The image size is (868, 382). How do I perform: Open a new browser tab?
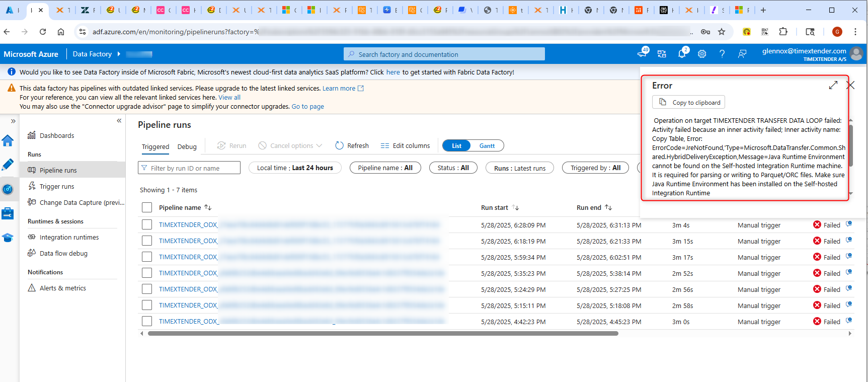pos(763,10)
